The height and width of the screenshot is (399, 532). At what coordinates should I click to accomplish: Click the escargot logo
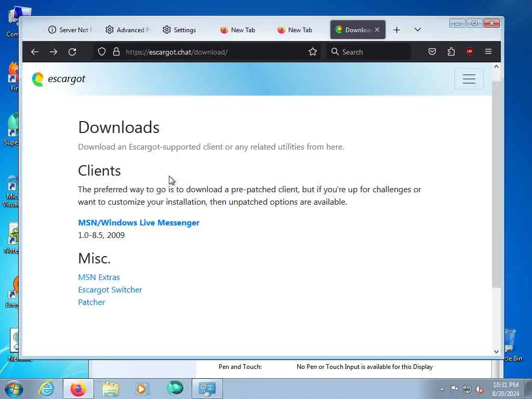[58, 79]
